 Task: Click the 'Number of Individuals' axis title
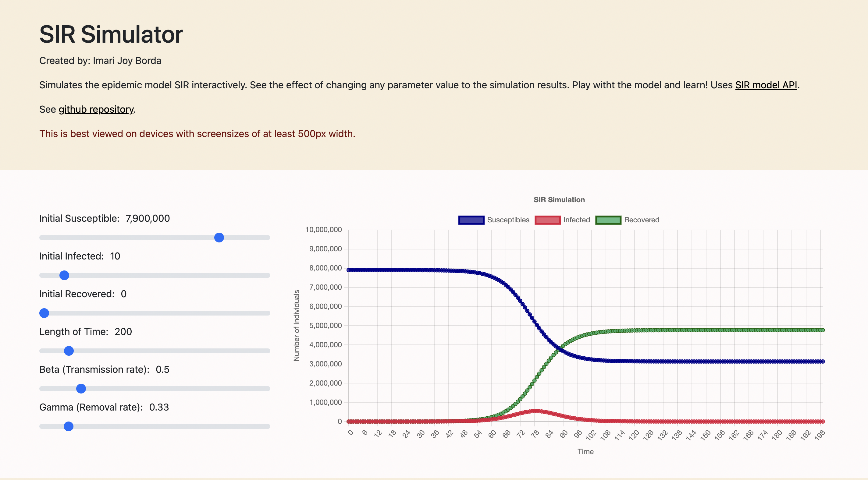point(297,325)
